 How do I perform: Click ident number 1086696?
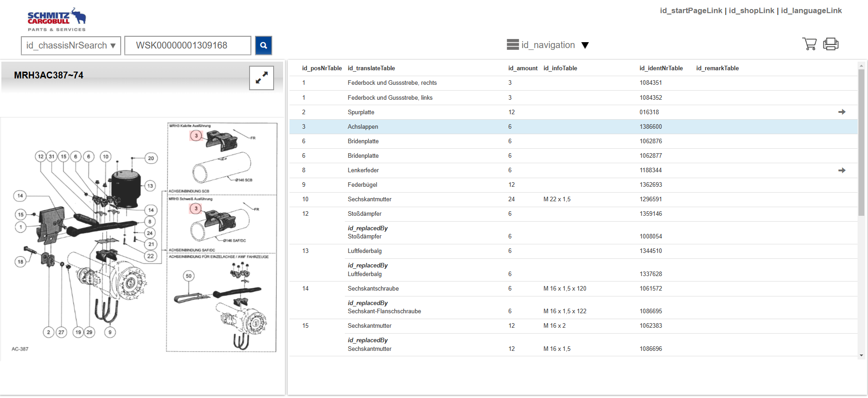(651, 349)
